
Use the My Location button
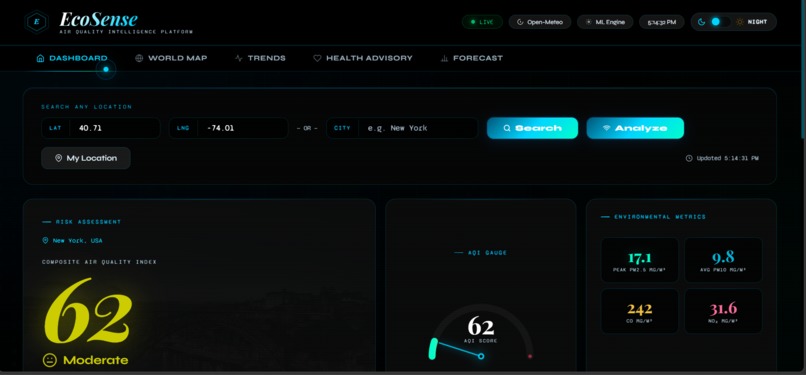86,158
